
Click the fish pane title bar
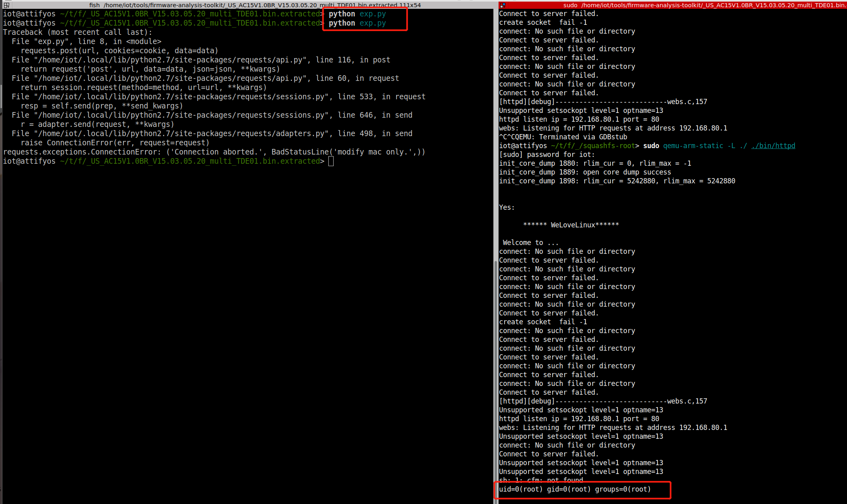[x=255, y=5]
